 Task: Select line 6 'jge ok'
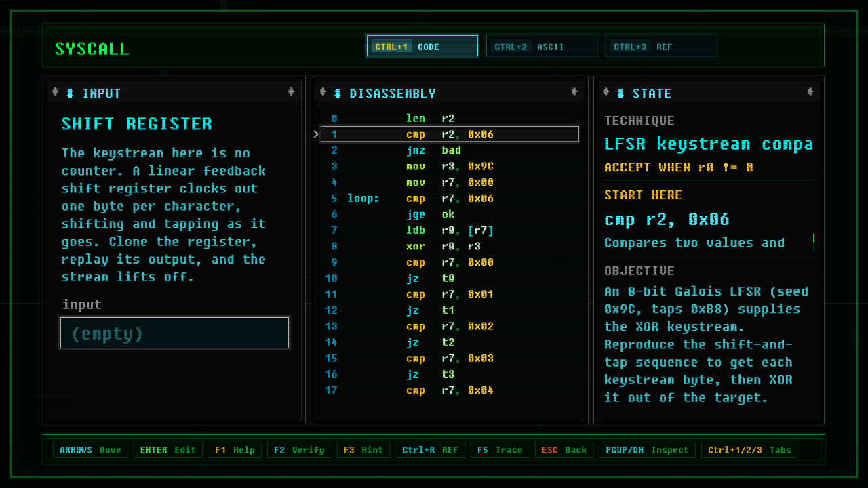click(x=450, y=214)
